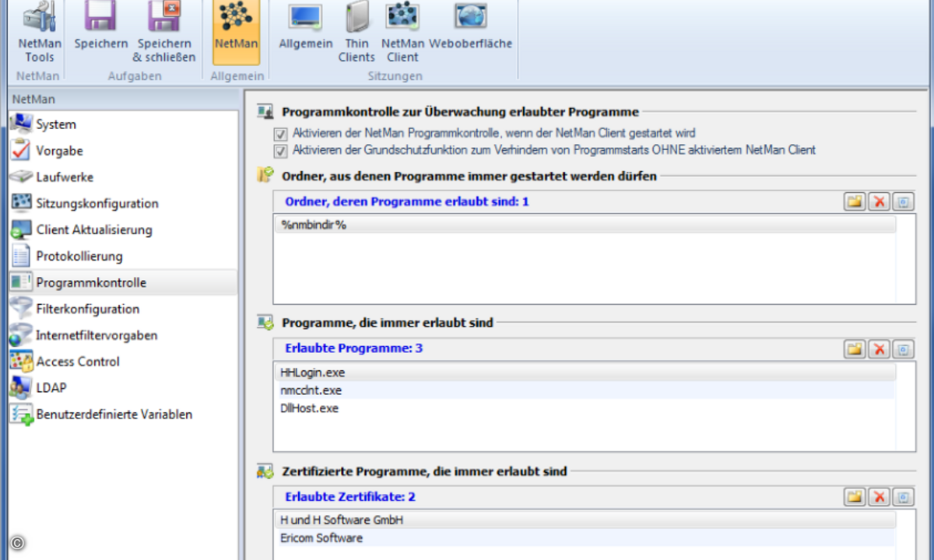Click add folder icon in Ordner list
The height and width of the screenshot is (560, 934).
pyautogui.click(x=855, y=202)
